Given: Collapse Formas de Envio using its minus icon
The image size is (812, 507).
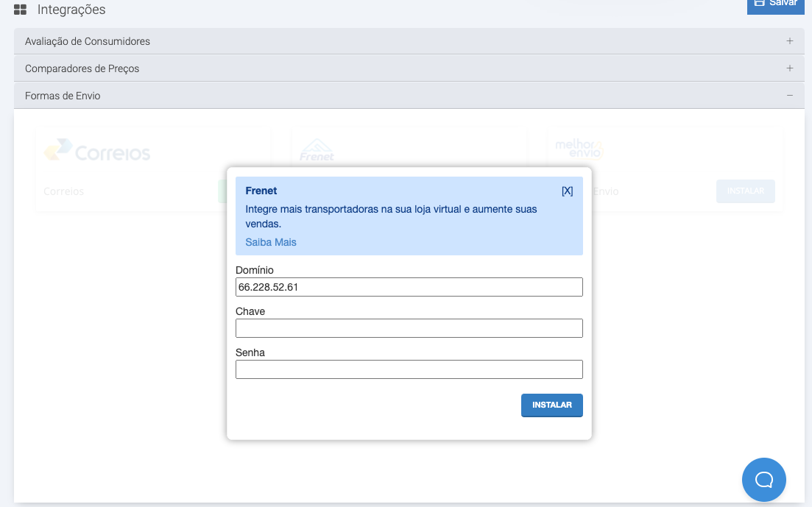Looking at the screenshot, I should pos(789,96).
